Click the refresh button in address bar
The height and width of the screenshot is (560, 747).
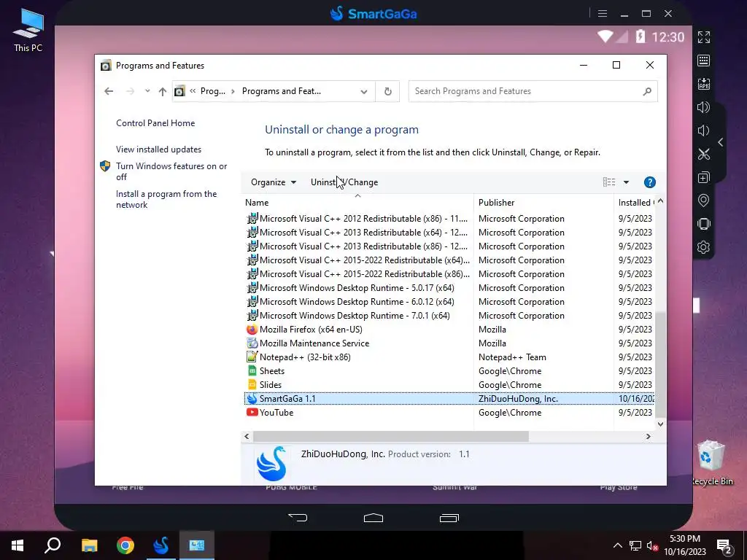pyautogui.click(x=388, y=91)
